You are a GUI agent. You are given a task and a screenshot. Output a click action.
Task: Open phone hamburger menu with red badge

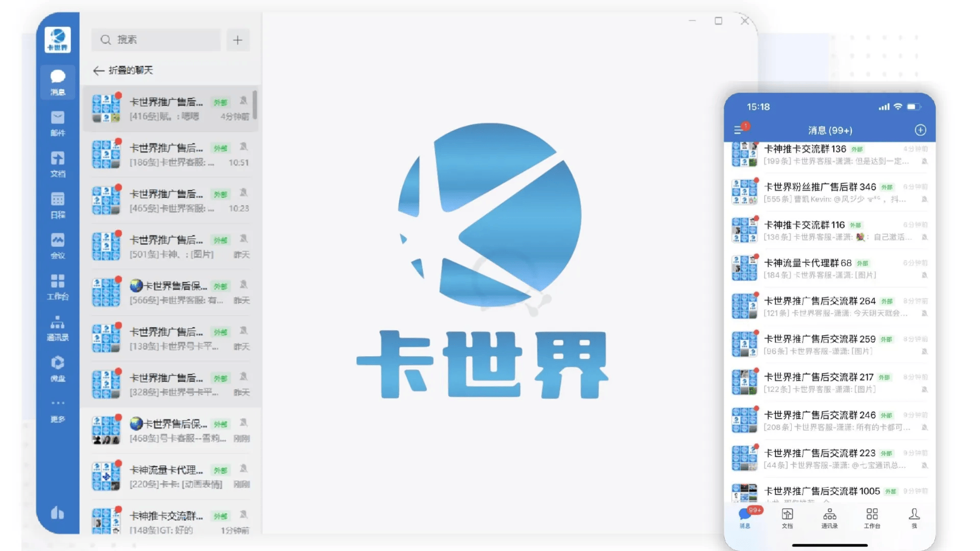(738, 130)
